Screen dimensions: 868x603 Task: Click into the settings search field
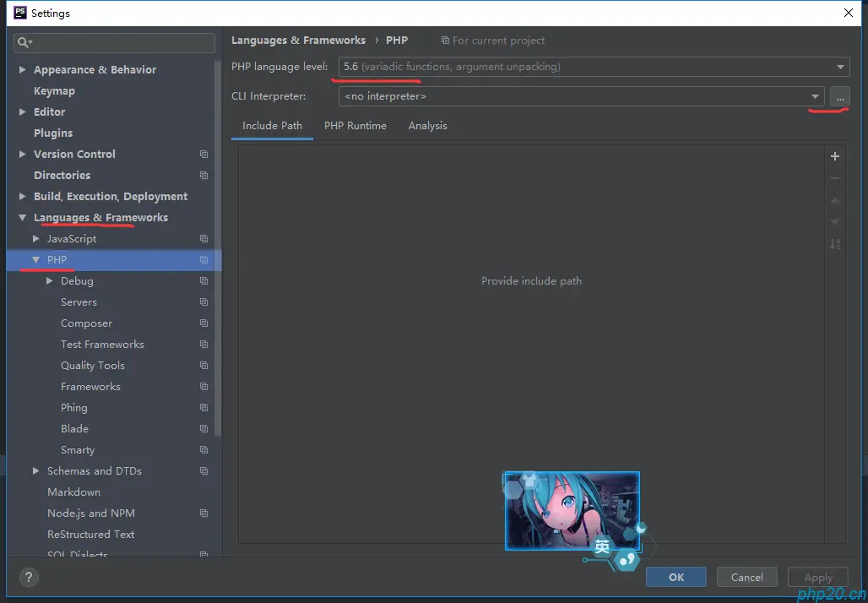(115, 42)
